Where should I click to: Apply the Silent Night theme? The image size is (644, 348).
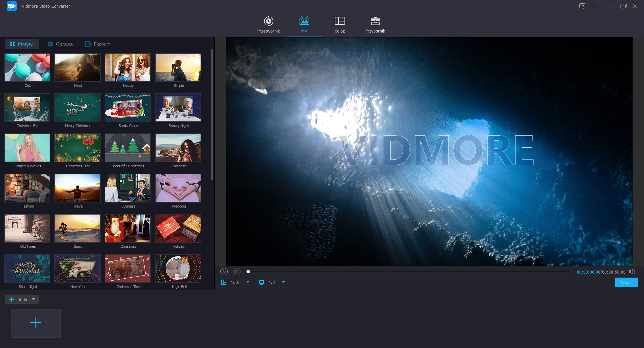27,269
